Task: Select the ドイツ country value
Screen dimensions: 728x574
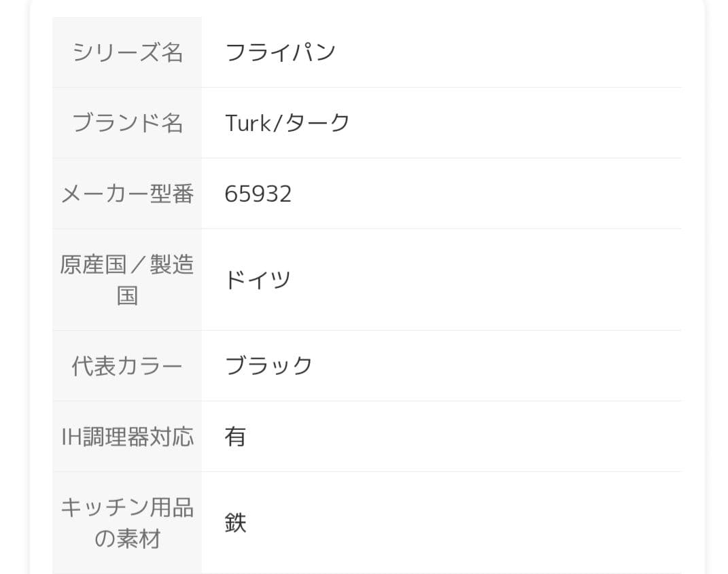Action: (x=258, y=280)
